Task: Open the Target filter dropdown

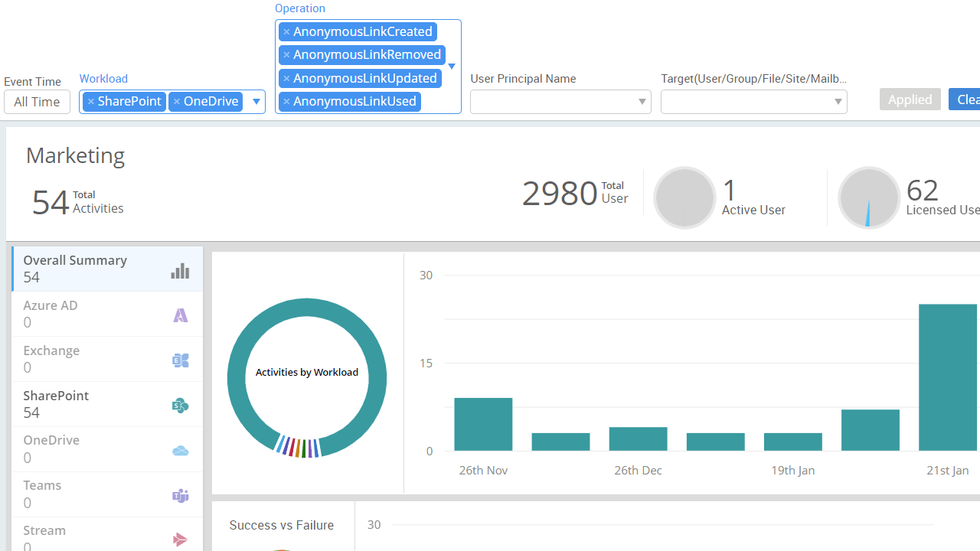Action: [838, 101]
